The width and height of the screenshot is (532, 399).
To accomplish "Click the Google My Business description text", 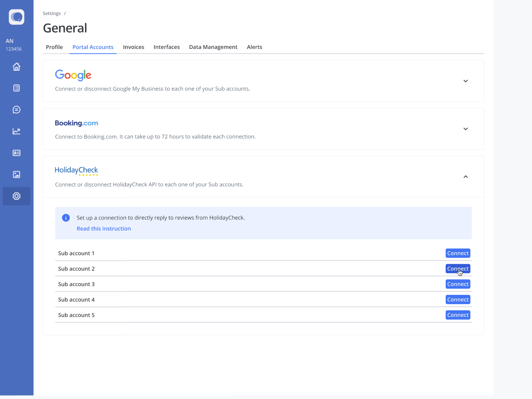I will point(153,89).
